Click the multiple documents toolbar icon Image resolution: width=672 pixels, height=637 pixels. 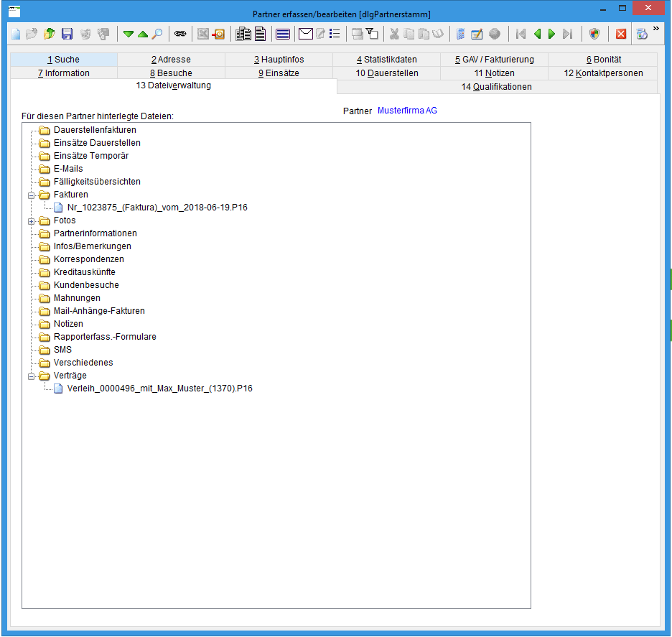[x=243, y=34]
